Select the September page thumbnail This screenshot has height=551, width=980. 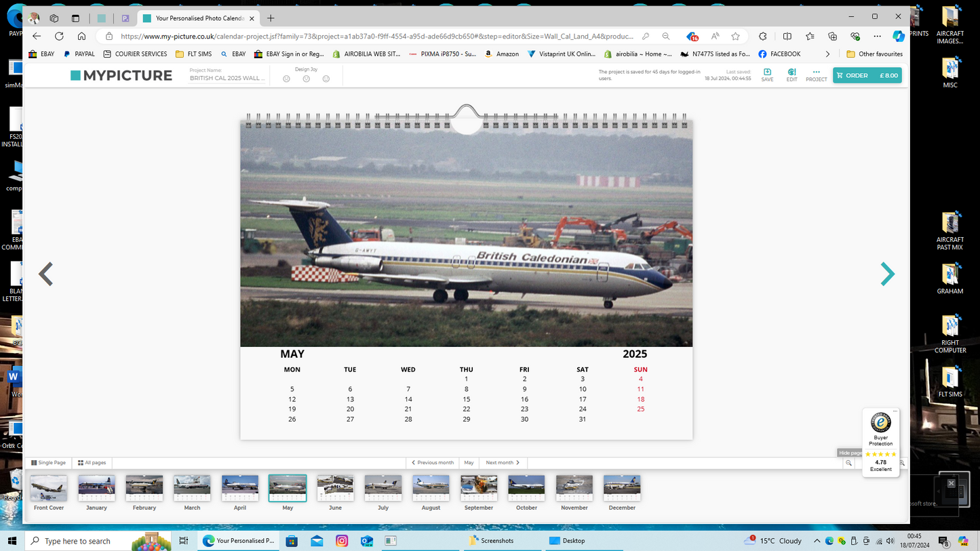click(x=479, y=489)
